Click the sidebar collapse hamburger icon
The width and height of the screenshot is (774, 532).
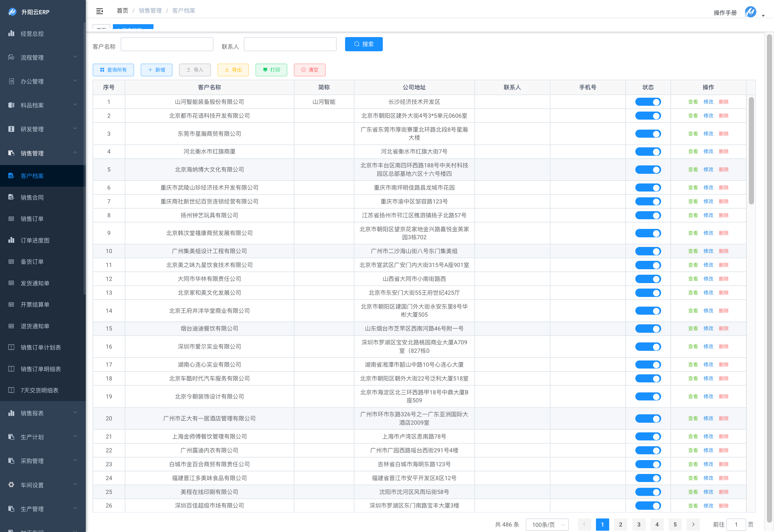point(99,11)
